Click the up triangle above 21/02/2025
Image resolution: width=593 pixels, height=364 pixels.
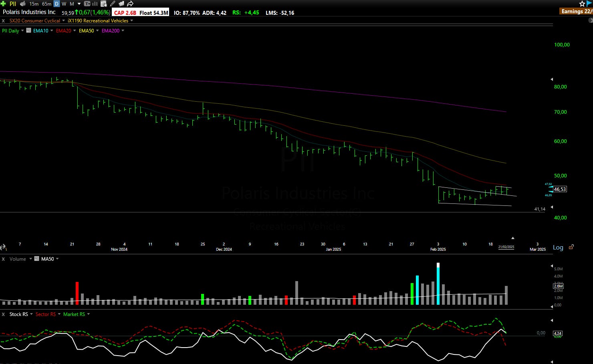coord(512,238)
